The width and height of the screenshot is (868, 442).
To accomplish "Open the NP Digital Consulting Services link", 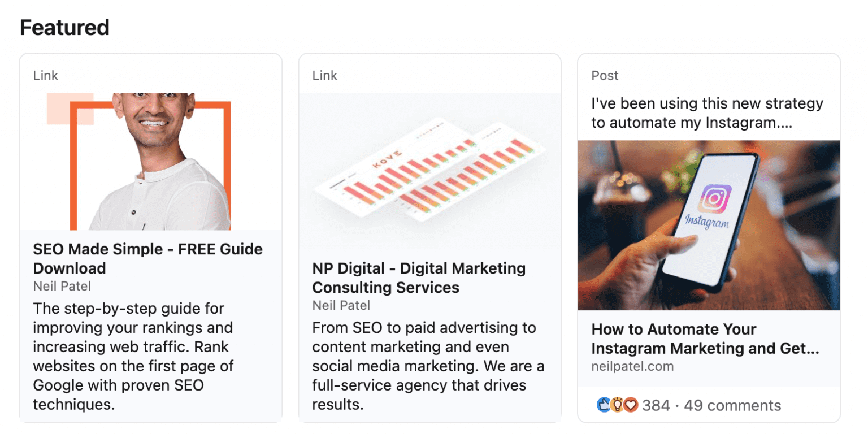I will coord(418,278).
